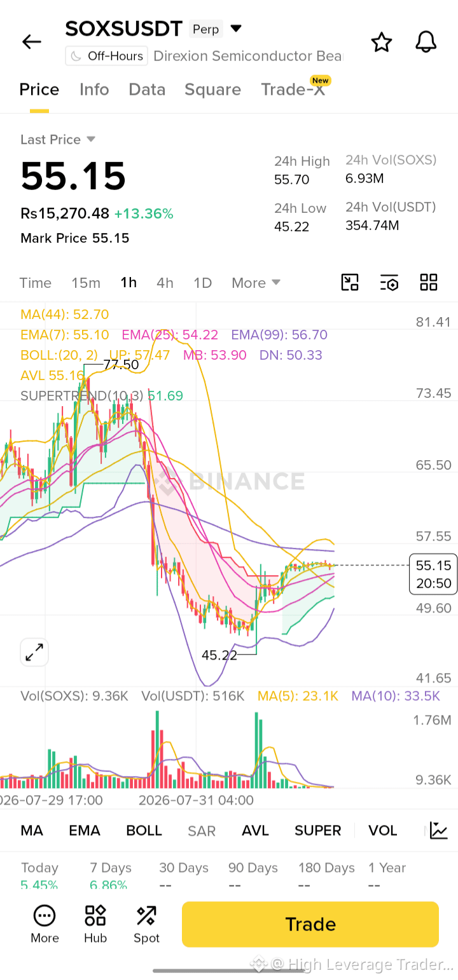The width and height of the screenshot is (458, 980).
Task: Tap the +13.36% change percentage
Action: (144, 214)
